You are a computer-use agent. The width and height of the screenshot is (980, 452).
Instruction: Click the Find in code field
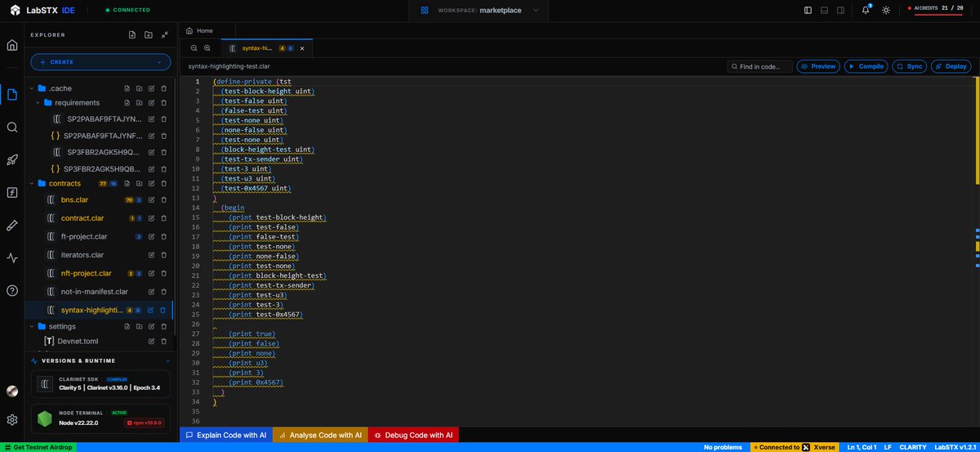click(760, 66)
